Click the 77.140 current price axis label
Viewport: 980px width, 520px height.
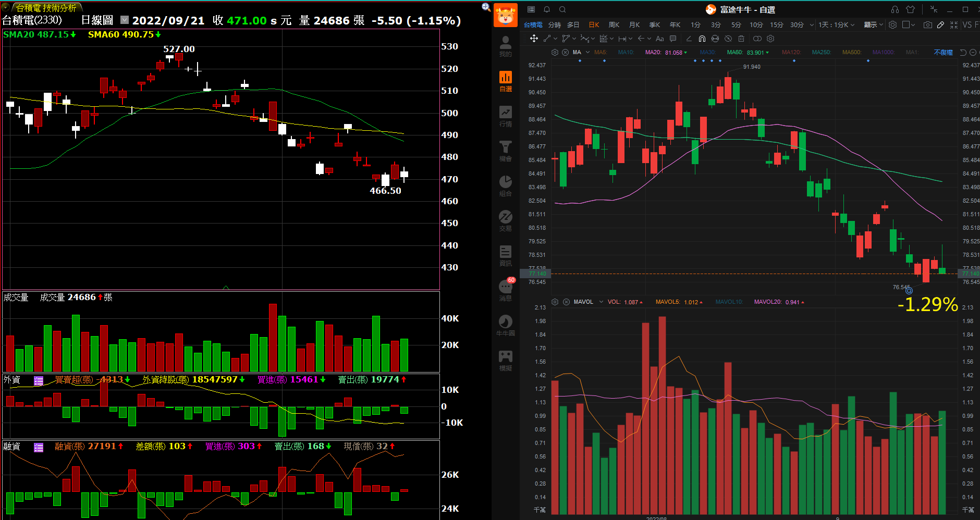537,274
